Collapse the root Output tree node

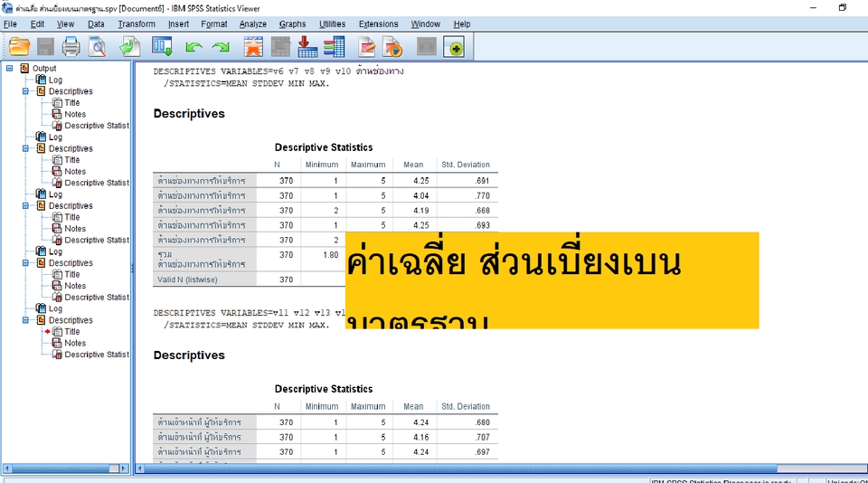[x=10, y=68]
